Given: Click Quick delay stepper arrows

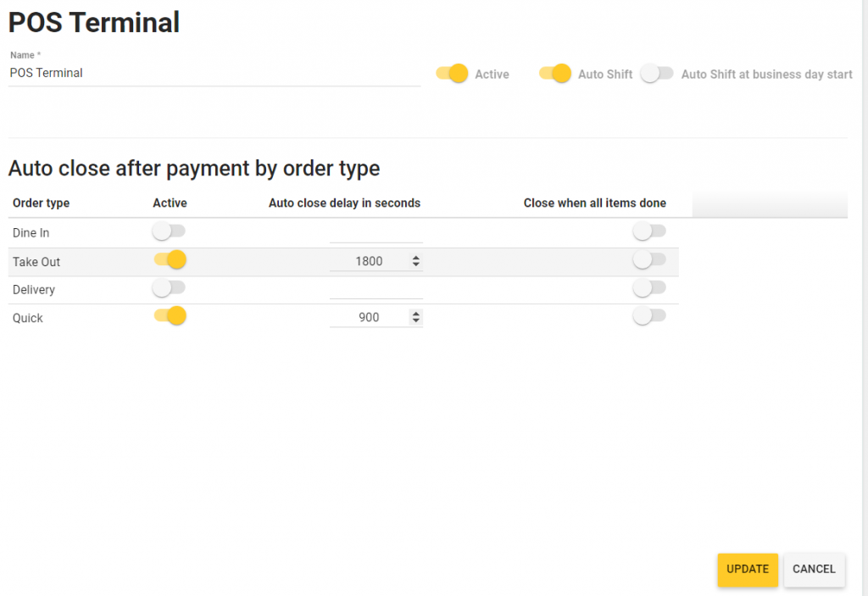Looking at the screenshot, I should (415, 318).
